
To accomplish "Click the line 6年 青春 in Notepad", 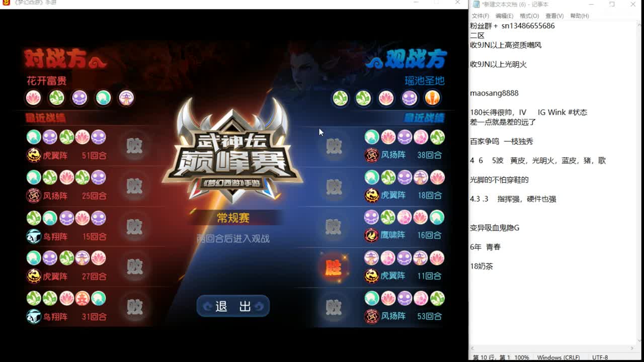I will coord(485,247).
